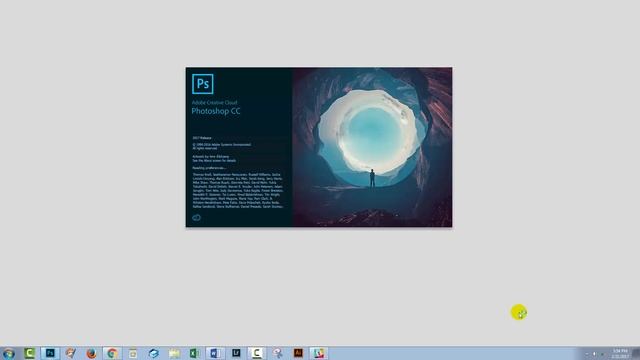Open the Windows Start menu orb
Image resolution: width=640 pixels, height=360 pixels.
coord(9,353)
